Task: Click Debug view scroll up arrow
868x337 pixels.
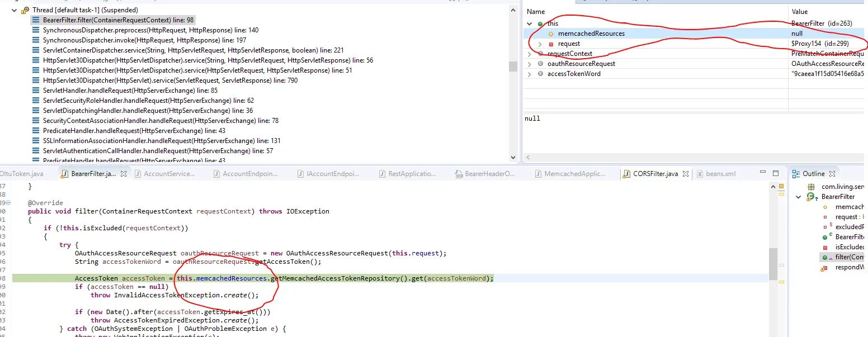Action: [513, 11]
